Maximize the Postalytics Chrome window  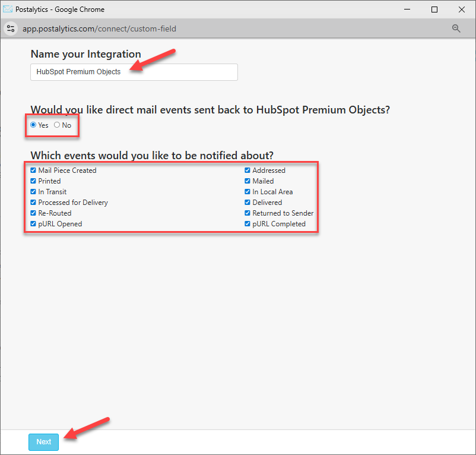pos(434,10)
